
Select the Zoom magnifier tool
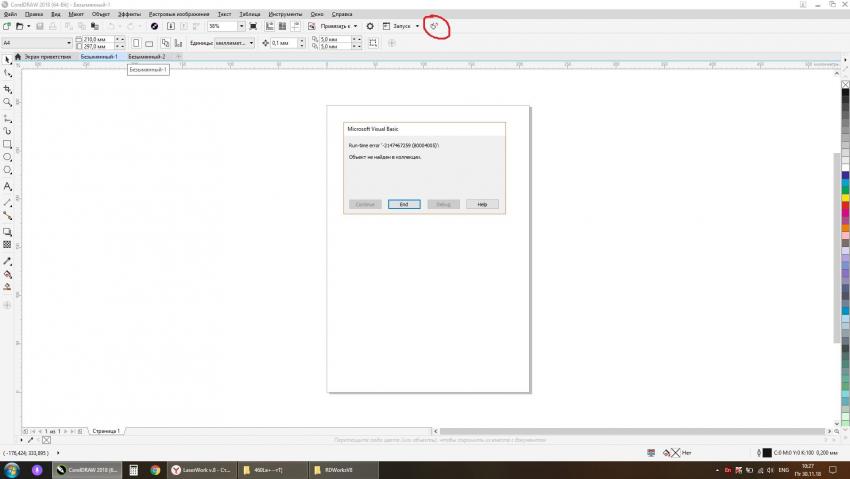pos(8,102)
